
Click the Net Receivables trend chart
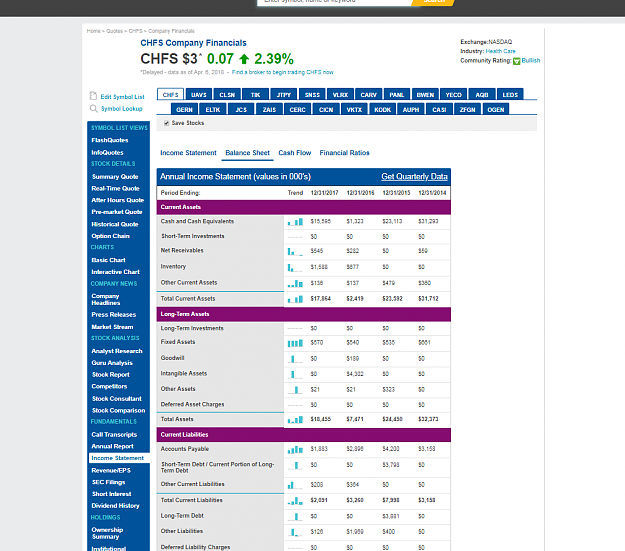(x=295, y=251)
